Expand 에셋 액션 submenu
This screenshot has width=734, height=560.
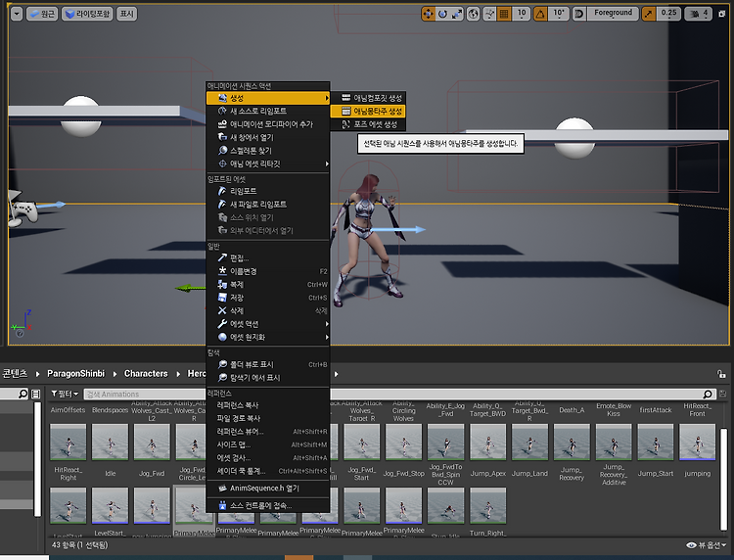pyautogui.click(x=268, y=323)
